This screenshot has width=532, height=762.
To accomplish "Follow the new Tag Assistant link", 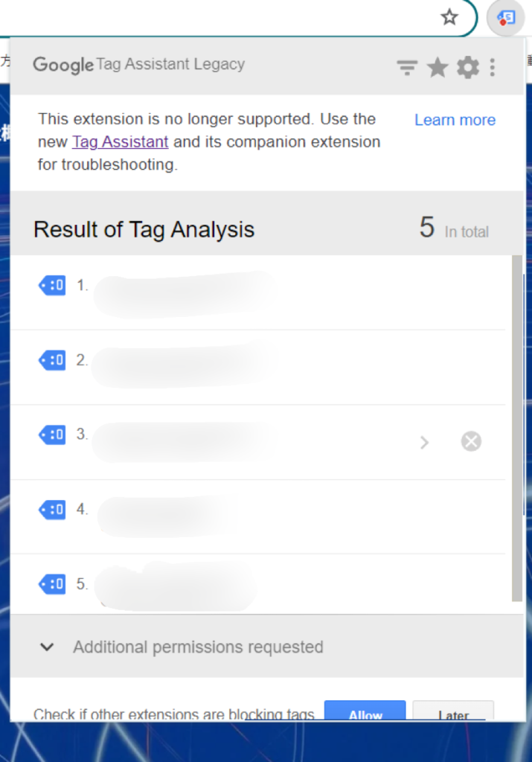I will pyautogui.click(x=120, y=142).
